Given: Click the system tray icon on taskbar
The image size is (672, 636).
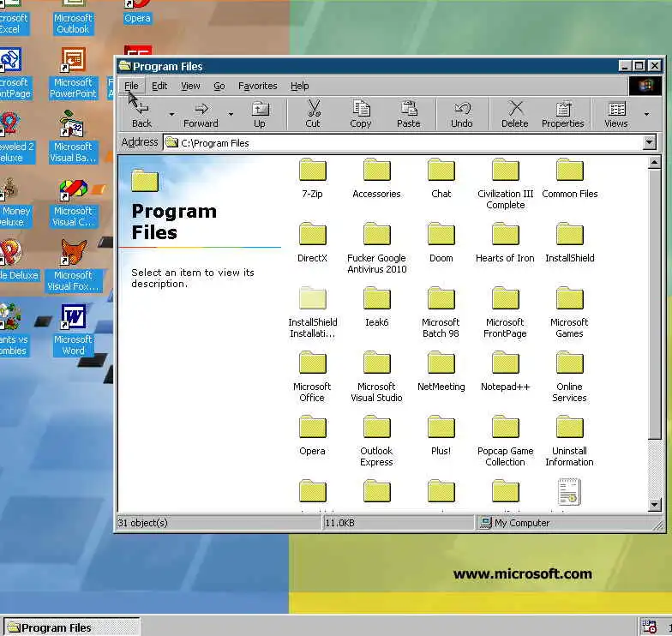Looking at the screenshot, I should [x=649, y=627].
